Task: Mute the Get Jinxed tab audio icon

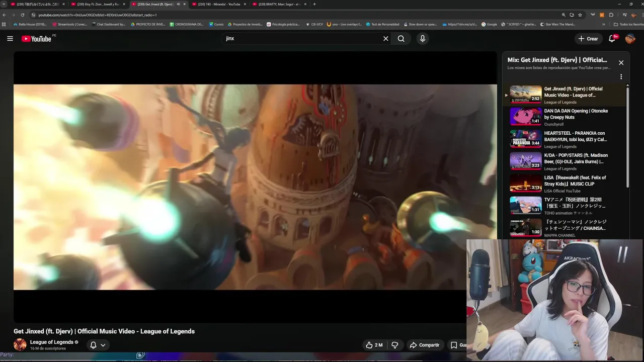Action: [178, 4]
